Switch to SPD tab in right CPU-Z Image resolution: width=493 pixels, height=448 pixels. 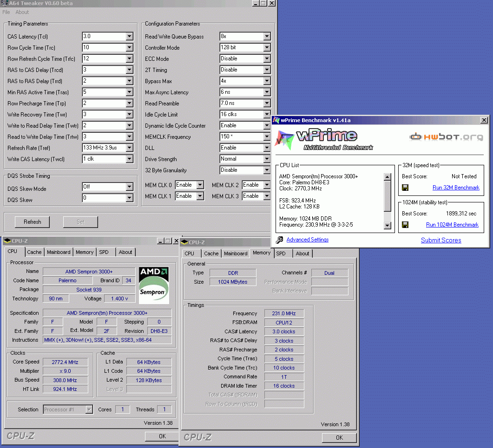pyautogui.click(x=281, y=253)
